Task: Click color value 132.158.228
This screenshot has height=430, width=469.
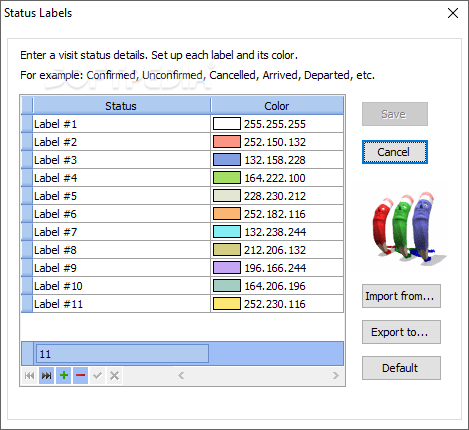Action: point(275,160)
